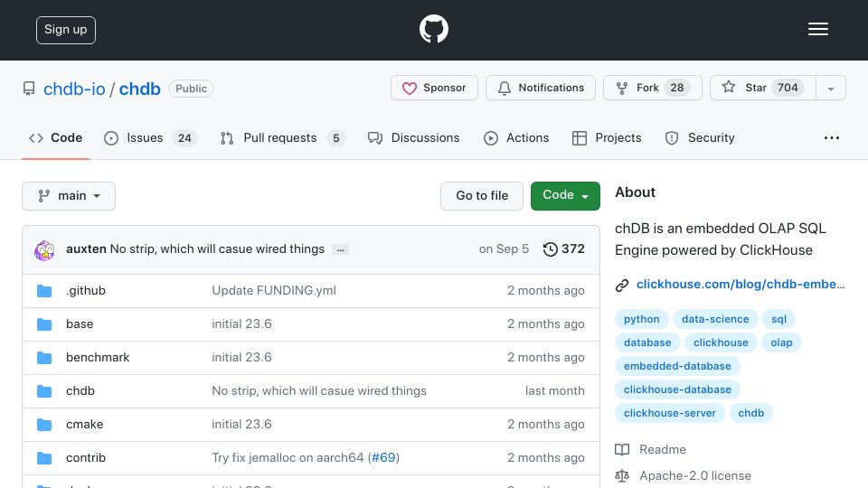
Task: Switch to the Discussions tab
Action: [x=413, y=137]
